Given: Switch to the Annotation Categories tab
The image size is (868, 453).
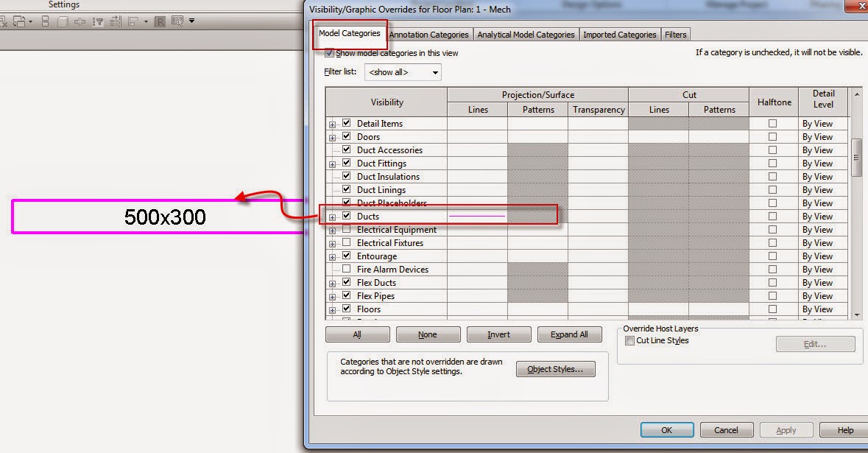Looking at the screenshot, I should click(429, 34).
